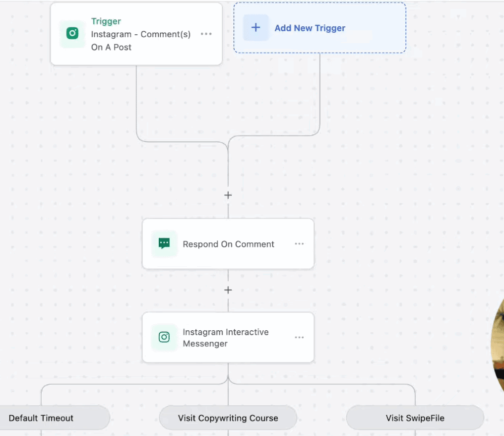
Task: Click the chat bubble icon on Respond On Comment
Action: coord(164,244)
